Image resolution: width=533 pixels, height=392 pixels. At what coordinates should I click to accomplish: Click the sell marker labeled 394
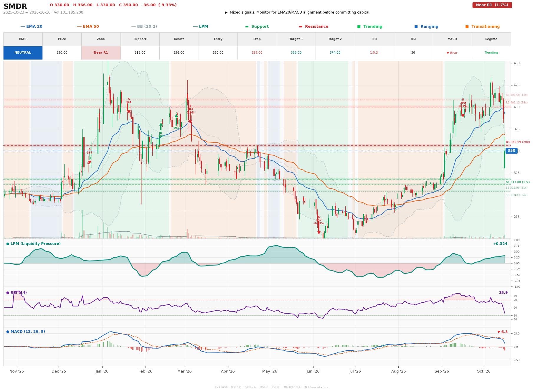tap(128, 112)
